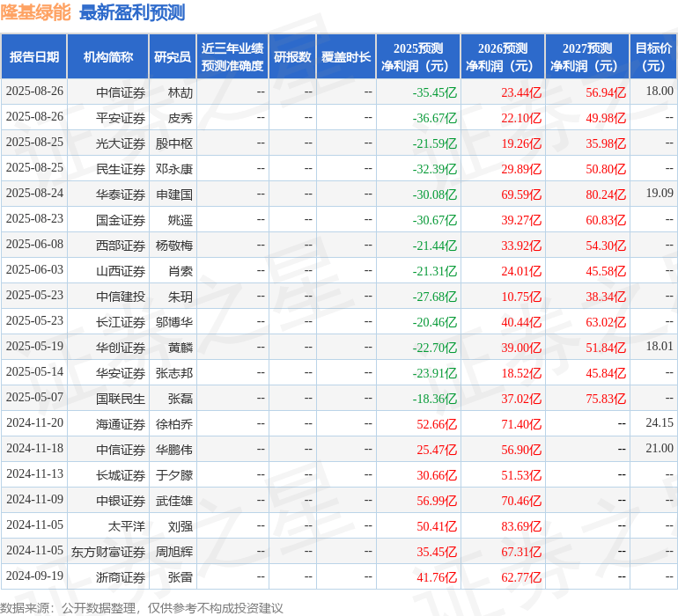Click date 2025-08-24
678x616 pixels.
pyautogui.click(x=34, y=193)
